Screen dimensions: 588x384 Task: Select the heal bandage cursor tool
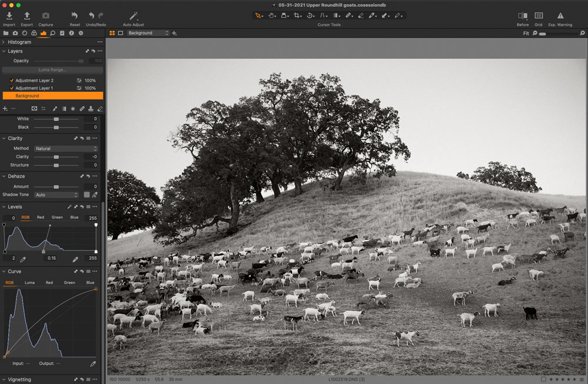[348, 16]
